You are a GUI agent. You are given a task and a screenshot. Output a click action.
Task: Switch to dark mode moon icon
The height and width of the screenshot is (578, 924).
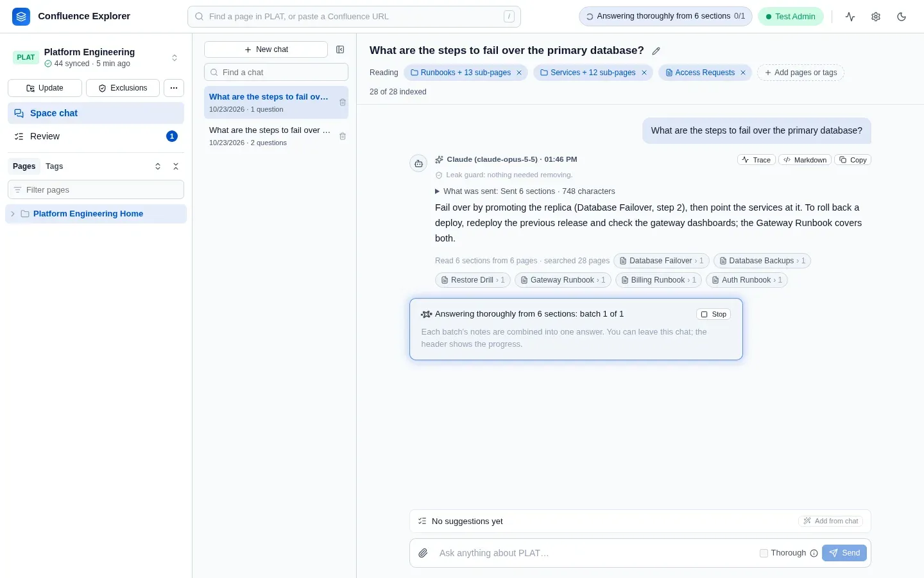(x=902, y=17)
